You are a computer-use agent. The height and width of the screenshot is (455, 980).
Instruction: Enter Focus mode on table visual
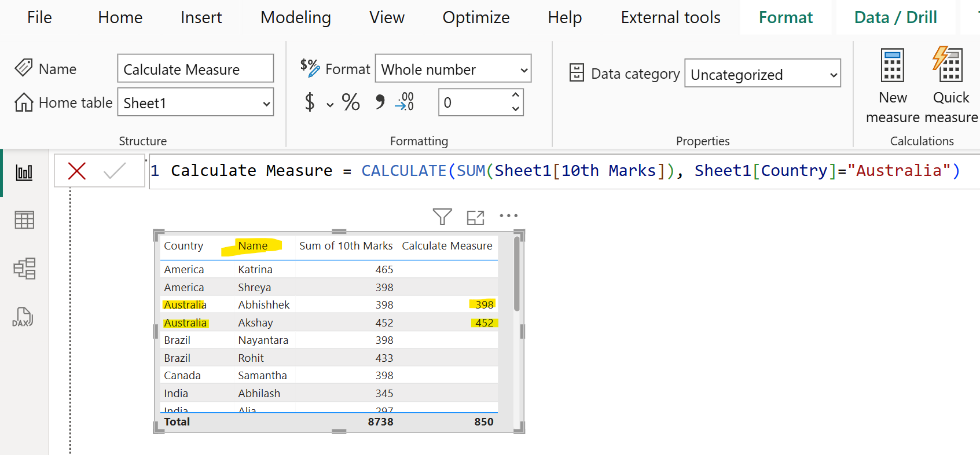pyautogui.click(x=475, y=218)
